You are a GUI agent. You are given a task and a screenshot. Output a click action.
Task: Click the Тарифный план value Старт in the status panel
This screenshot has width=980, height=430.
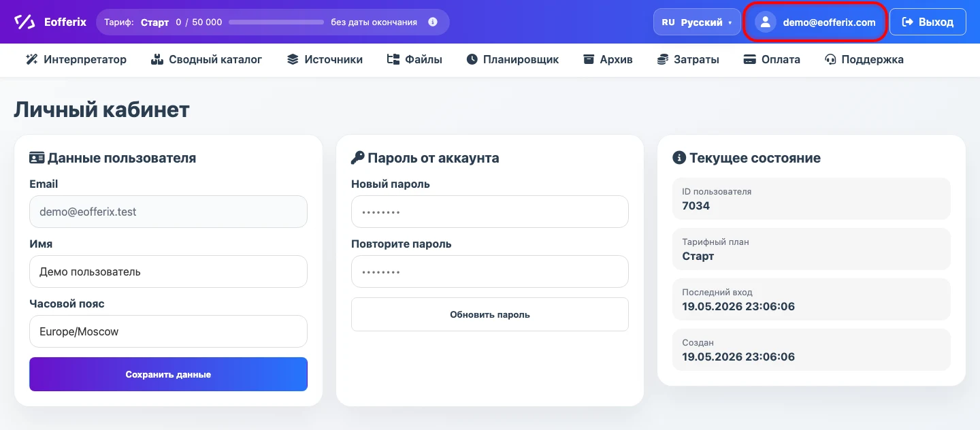click(698, 256)
